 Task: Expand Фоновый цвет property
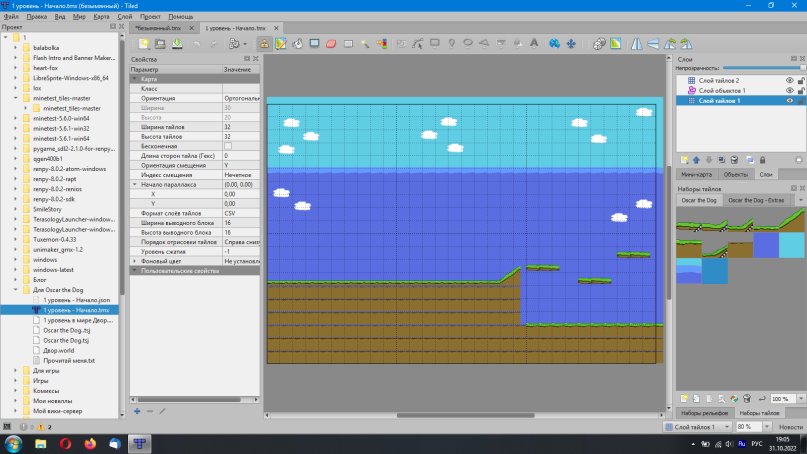click(135, 261)
